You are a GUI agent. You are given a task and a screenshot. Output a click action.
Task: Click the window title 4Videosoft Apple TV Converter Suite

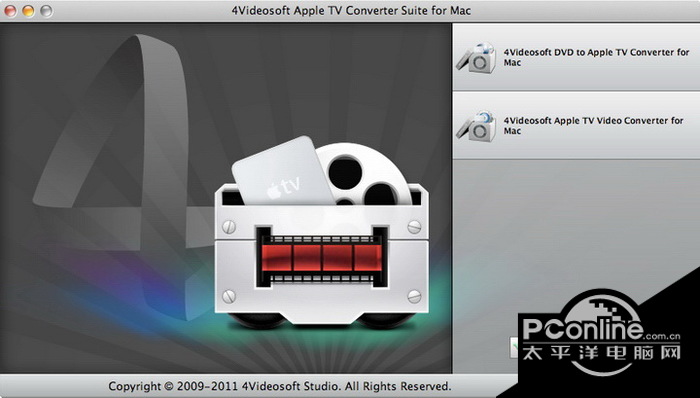[x=351, y=10]
